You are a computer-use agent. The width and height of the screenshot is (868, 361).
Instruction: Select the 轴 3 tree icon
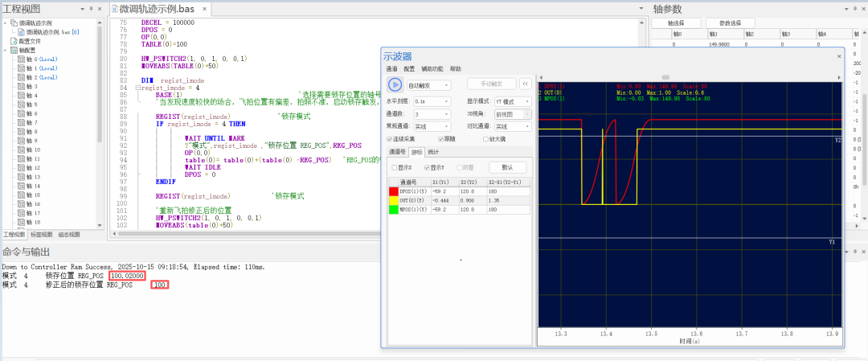22,86
